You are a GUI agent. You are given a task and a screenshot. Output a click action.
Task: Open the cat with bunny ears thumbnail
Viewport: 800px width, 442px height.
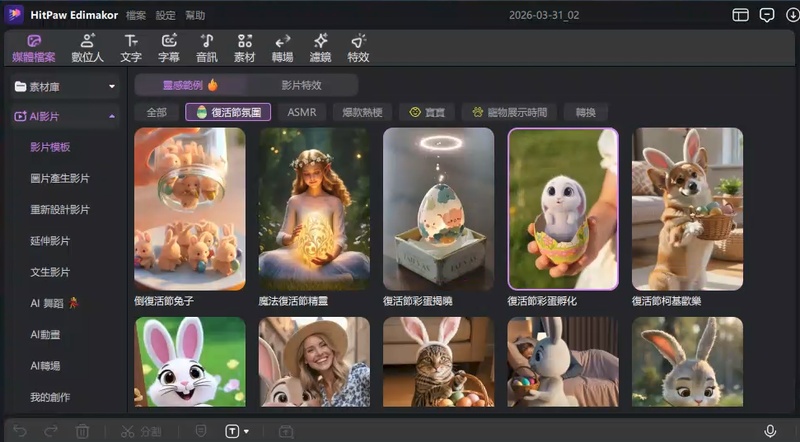pyautogui.click(x=439, y=362)
